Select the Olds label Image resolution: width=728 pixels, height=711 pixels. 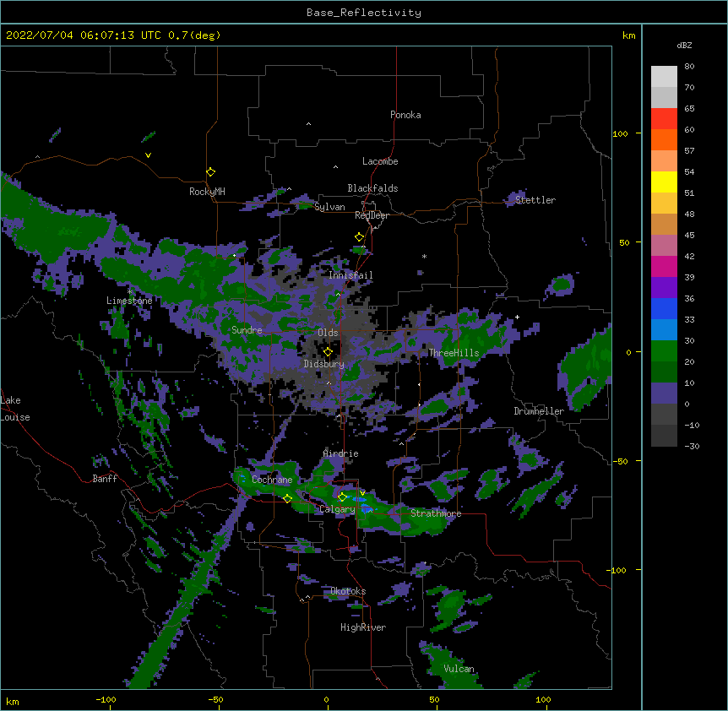coord(328,333)
